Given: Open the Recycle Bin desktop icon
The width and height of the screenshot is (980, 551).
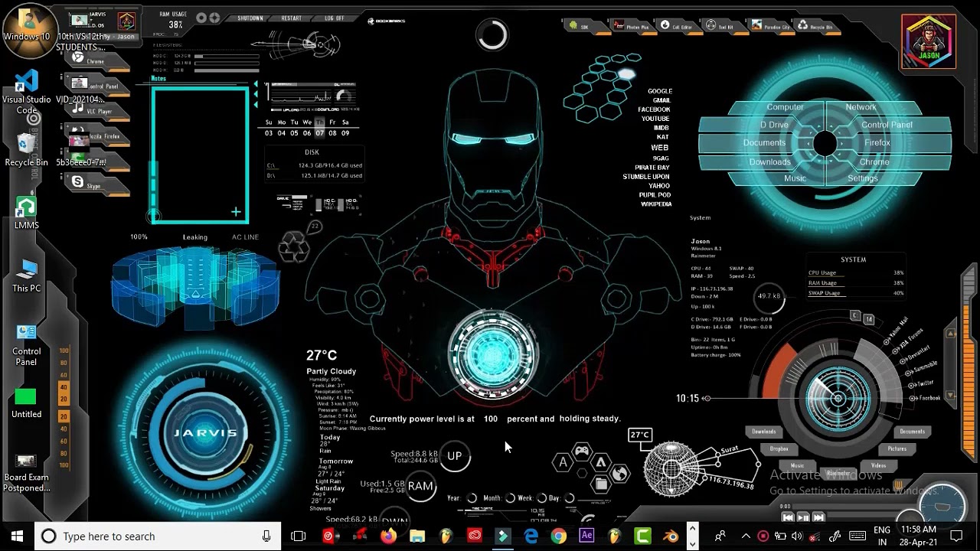Looking at the screenshot, I should coord(27,149).
